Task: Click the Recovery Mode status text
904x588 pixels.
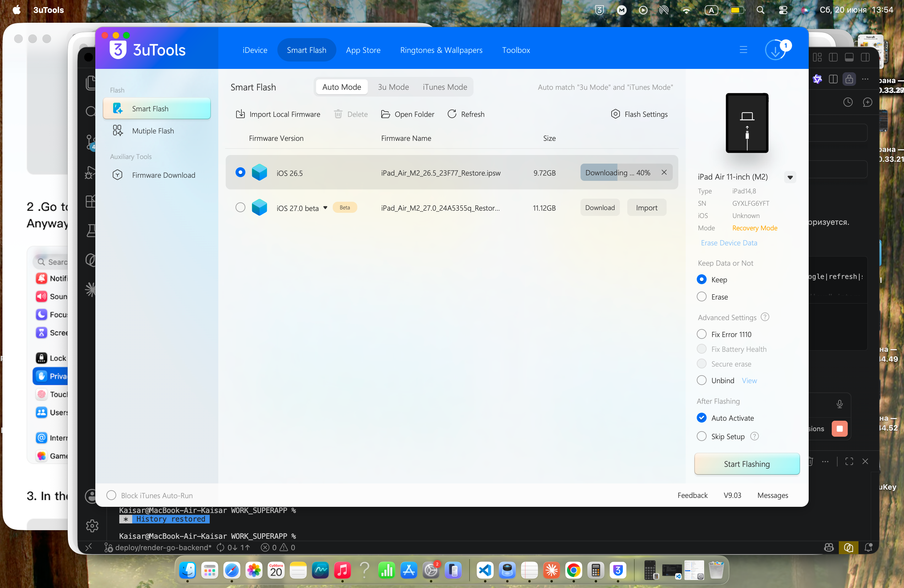Action: coord(754,228)
